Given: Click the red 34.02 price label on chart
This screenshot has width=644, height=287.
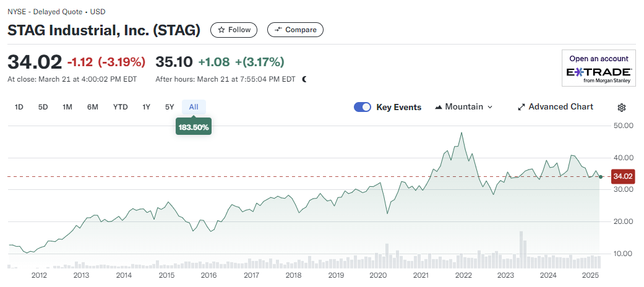Looking at the screenshot, I should point(623,177).
